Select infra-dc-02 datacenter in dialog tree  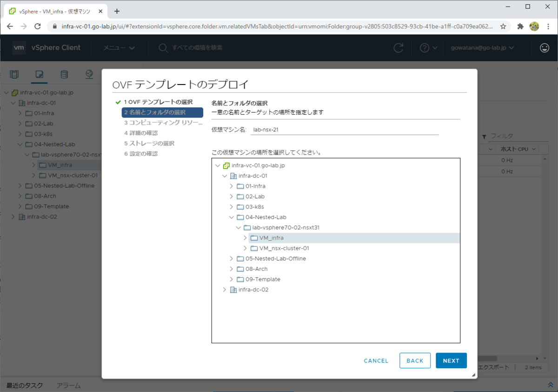(249, 290)
